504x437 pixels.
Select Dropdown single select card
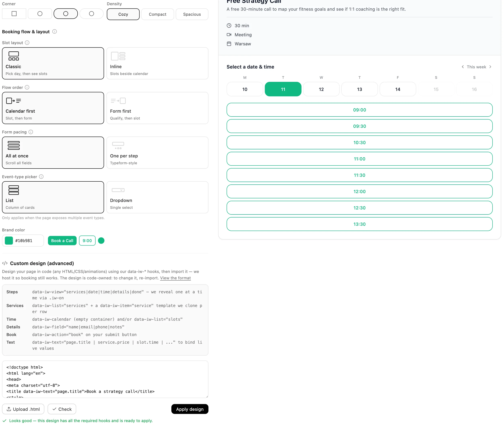(157, 197)
